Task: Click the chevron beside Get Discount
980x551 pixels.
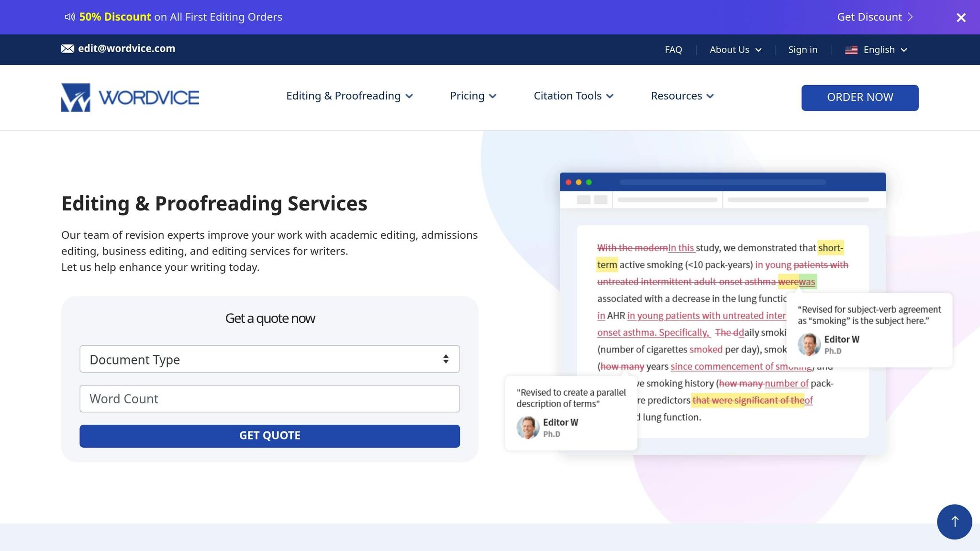Action: (x=911, y=17)
